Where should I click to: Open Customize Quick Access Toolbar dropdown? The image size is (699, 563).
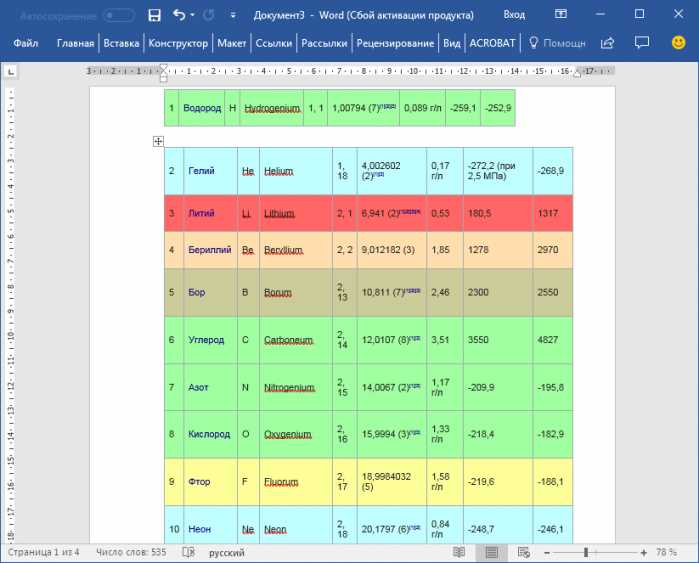tap(233, 16)
